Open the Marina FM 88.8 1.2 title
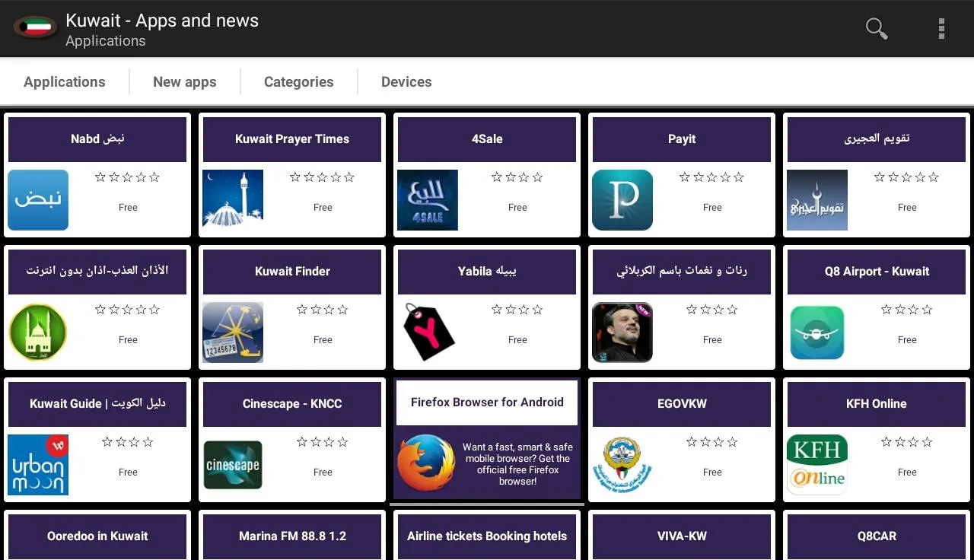974x560 pixels. 292,536
